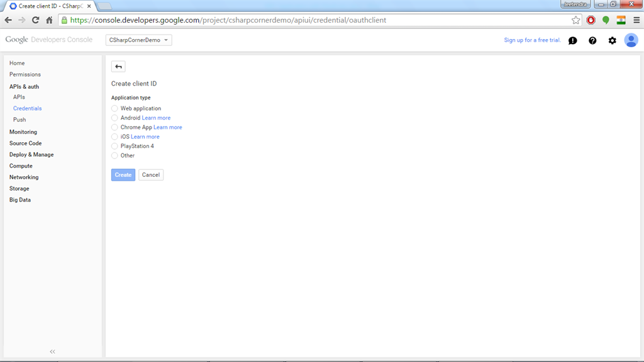Reload the page

(x=35, y=20)
